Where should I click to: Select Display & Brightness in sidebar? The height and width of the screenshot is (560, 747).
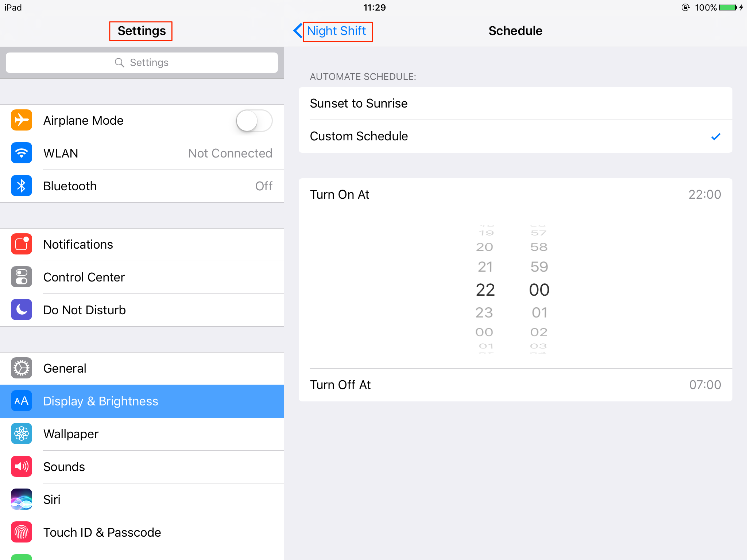click(142, 401)
